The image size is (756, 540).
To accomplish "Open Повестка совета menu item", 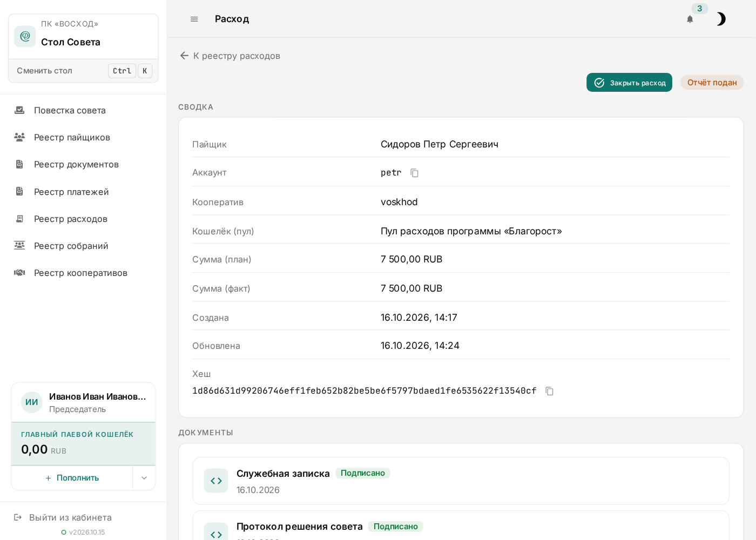I will [70, 110].
